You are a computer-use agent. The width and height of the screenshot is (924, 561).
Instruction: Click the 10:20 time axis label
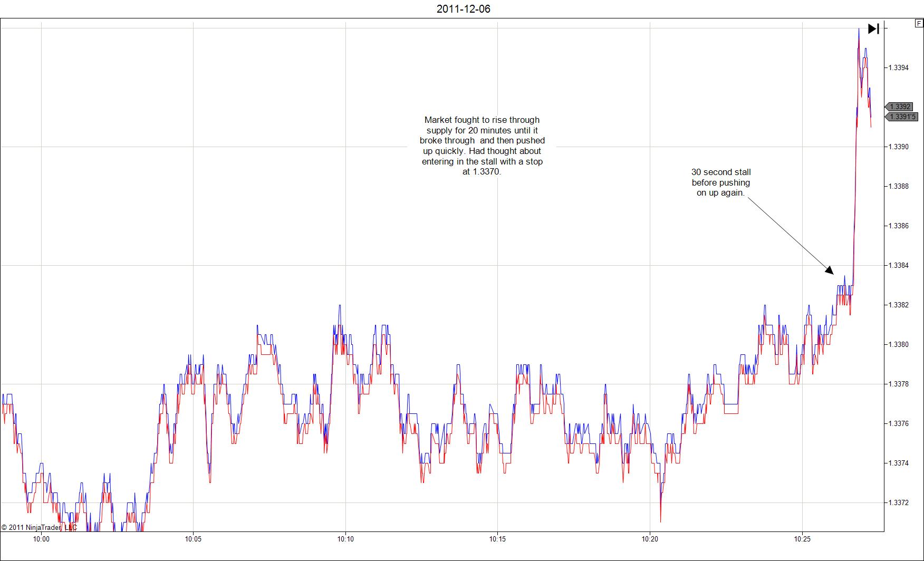[650, 539]
